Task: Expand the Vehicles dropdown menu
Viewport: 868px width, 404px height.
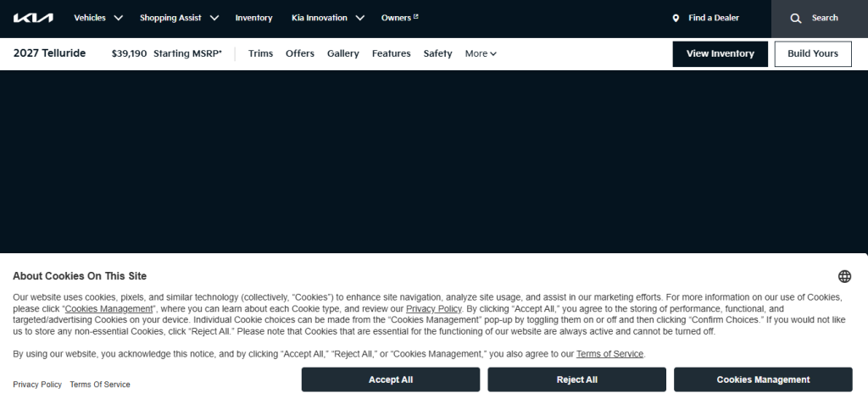Action: pyautogui.click(x=98, y=18)
